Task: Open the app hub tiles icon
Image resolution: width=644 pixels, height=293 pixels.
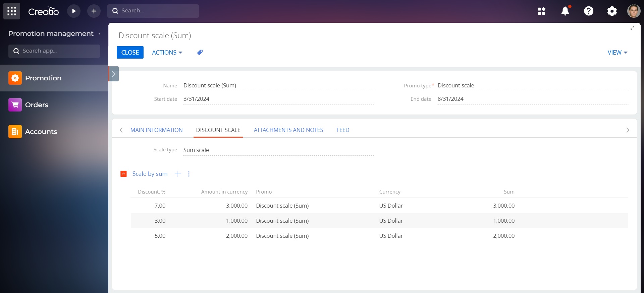Action: tap(541, 11)
